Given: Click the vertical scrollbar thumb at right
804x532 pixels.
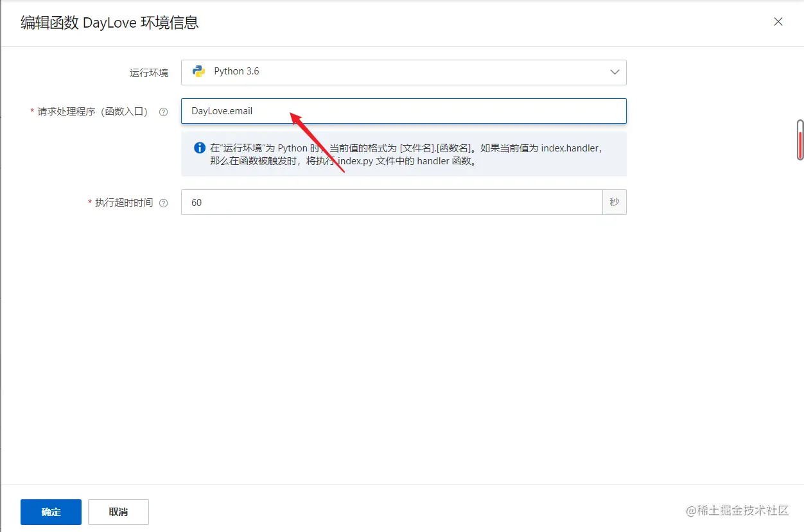Looking at the screenshot, I should coord(800,139).
